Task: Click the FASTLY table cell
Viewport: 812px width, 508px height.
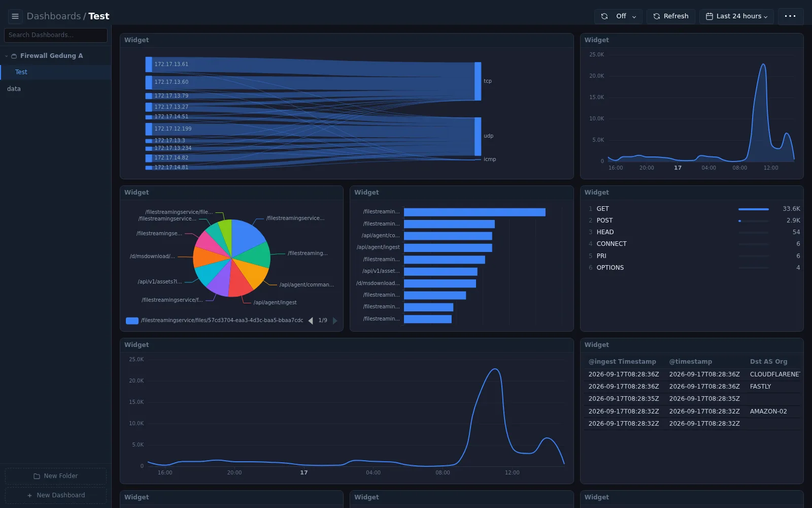Action: tap(760, 387)
